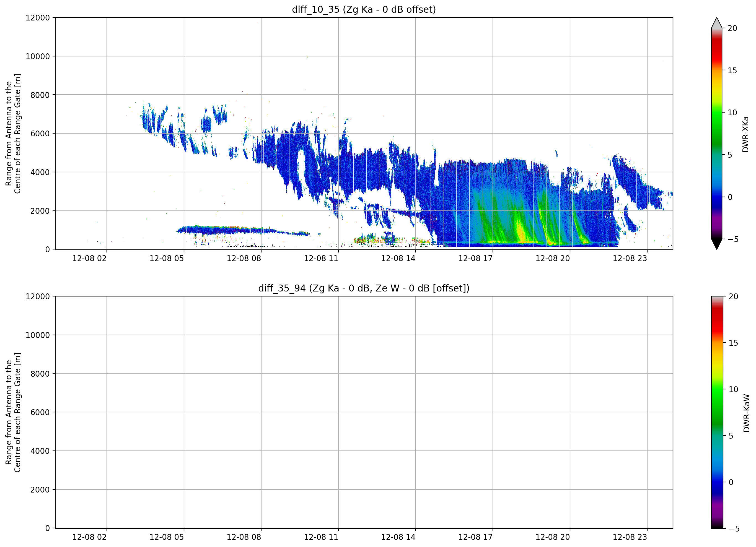756x547 pixels.
Task: Select tick value 0 on DWR-XKa colorbar
Action: click(730, 197)
